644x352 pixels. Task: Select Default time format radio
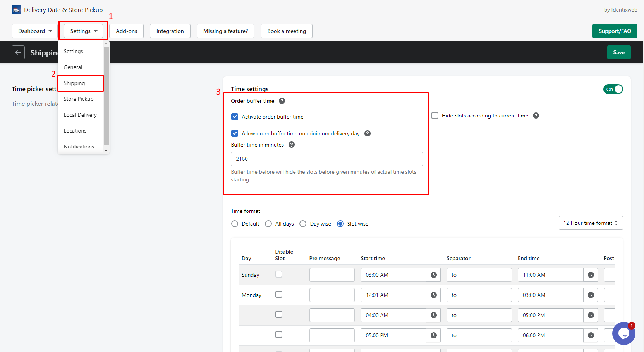[235, 224]
